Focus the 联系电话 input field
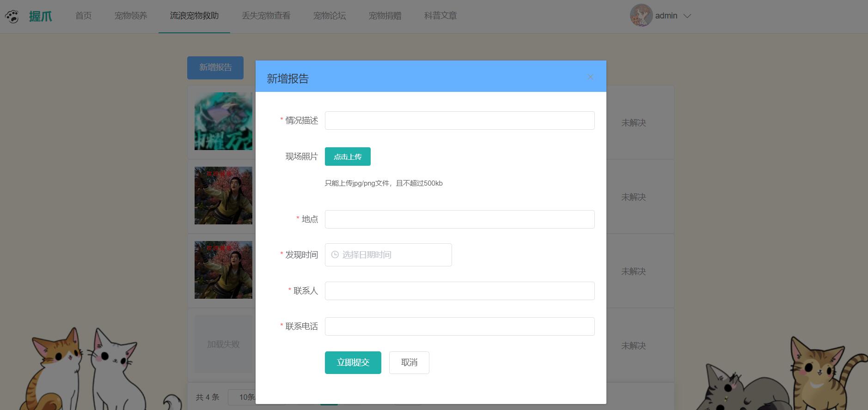This screenshot has height=410, width=868. coord(459,326)
